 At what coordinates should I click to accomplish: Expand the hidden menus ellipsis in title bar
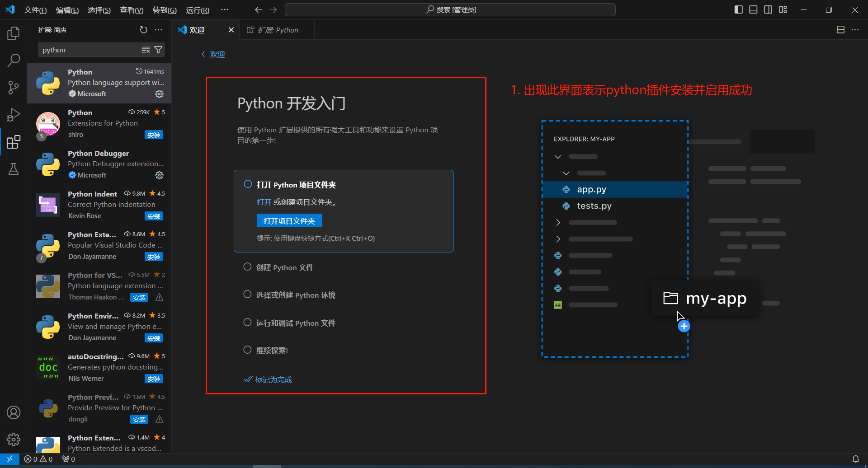point(225,9)
